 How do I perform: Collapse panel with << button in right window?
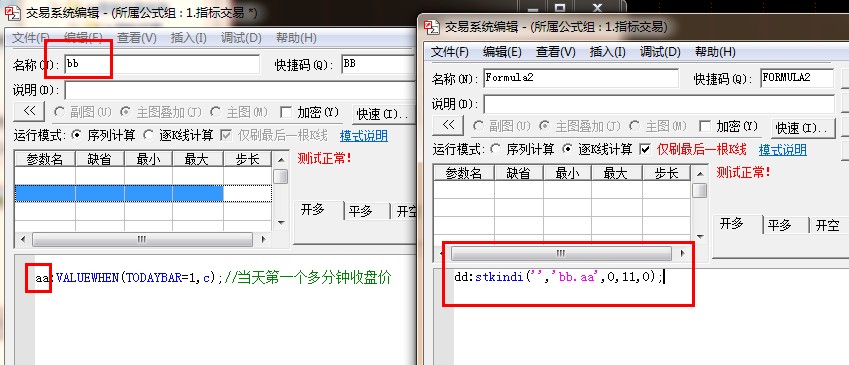448,125
